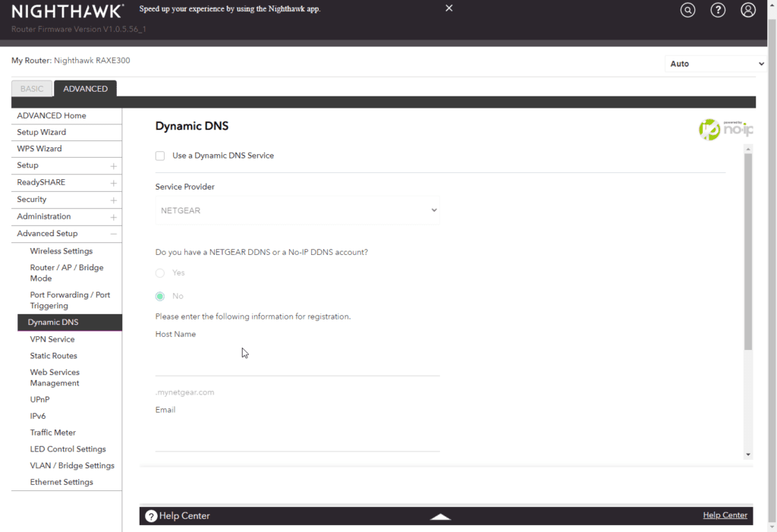Open VPN Service settings page
This screenshot has height=532, width=777.
(x=52, y=339)
